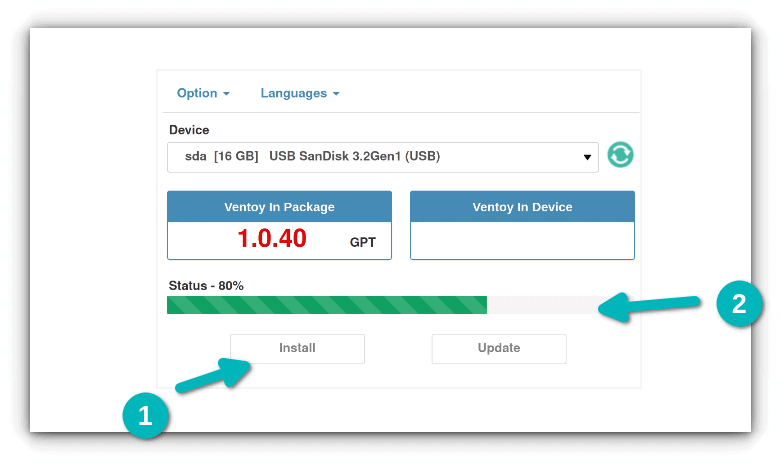Click the green refresh devices icon
Screen dimensions: 781x464
click(x=620, y=156)
